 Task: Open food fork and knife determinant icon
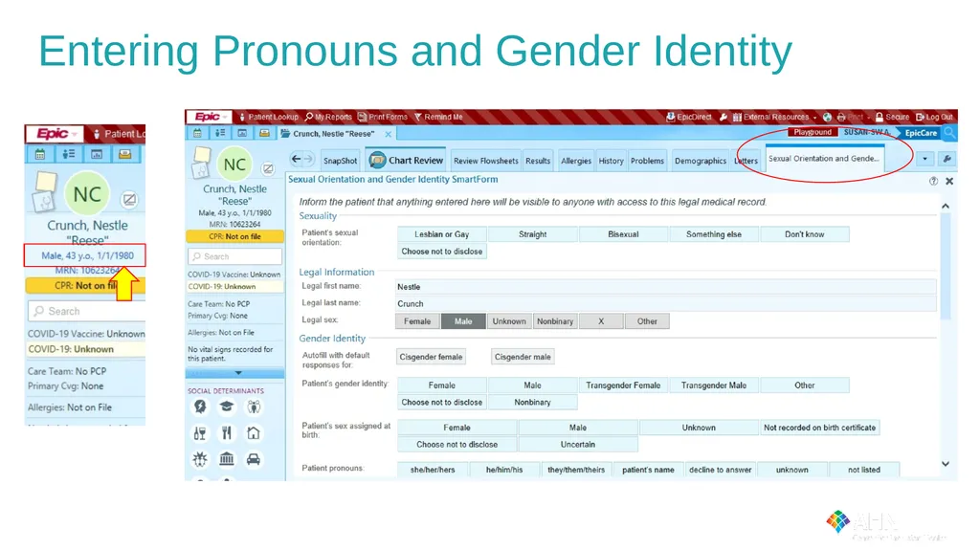[226, 433]
